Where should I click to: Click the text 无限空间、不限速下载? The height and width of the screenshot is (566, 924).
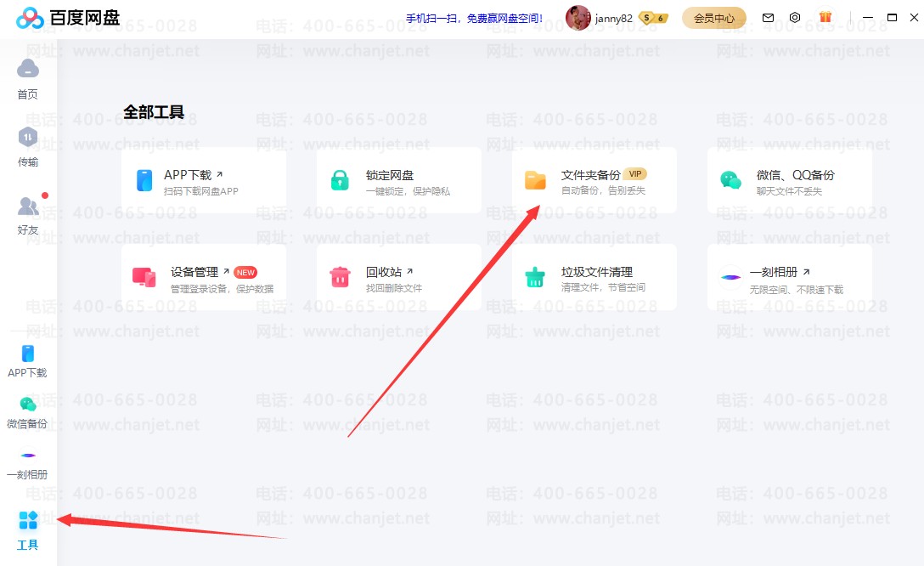[797, 290]
